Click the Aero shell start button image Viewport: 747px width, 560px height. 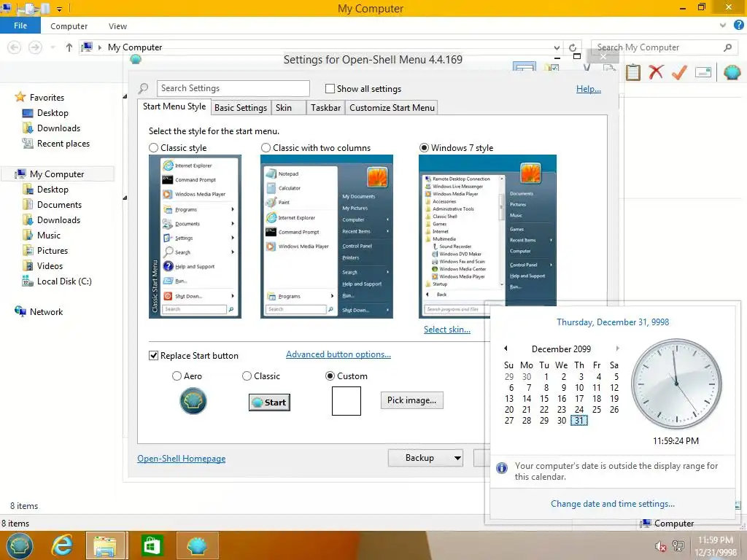coord(193,401)
